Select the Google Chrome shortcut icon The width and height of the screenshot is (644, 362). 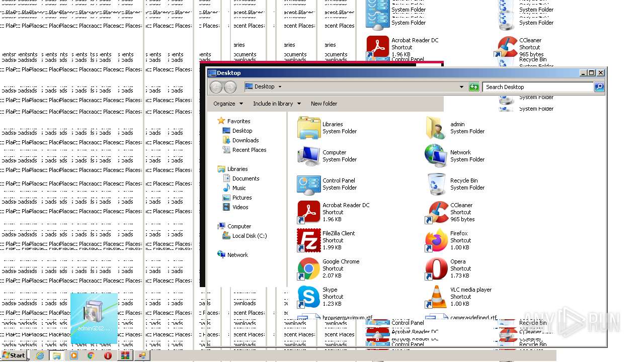click(309, 268)
